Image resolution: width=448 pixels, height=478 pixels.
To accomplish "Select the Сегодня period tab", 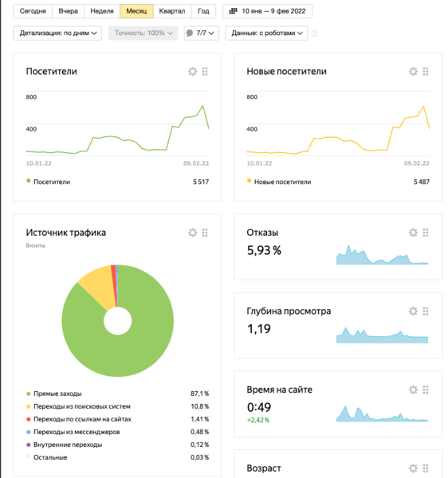I will [33, 11].
